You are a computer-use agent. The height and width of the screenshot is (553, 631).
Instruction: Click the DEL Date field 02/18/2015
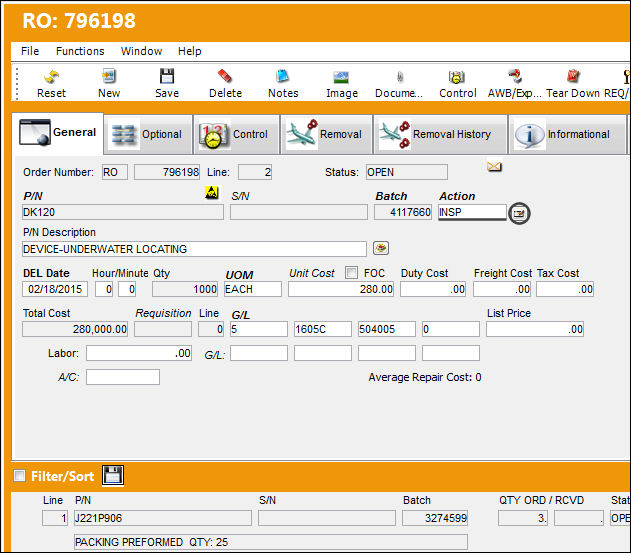[55, 289]
